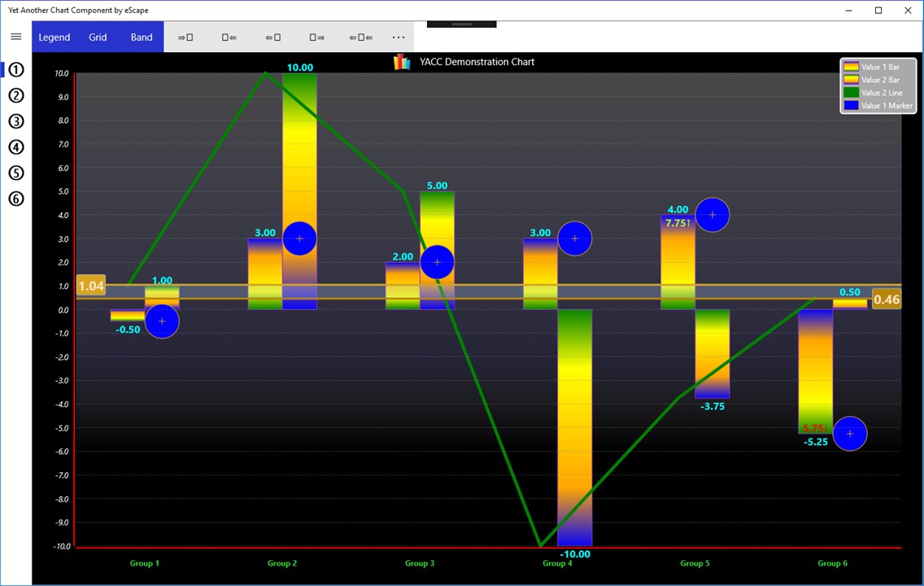Switch to chart preset number 4
The height and width of the screenshot is (586, 924).
(x=16, y=147)
